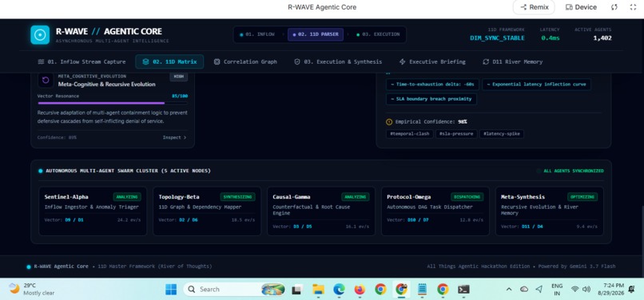Click the DISPATCHING status badge

pos(467,197)
